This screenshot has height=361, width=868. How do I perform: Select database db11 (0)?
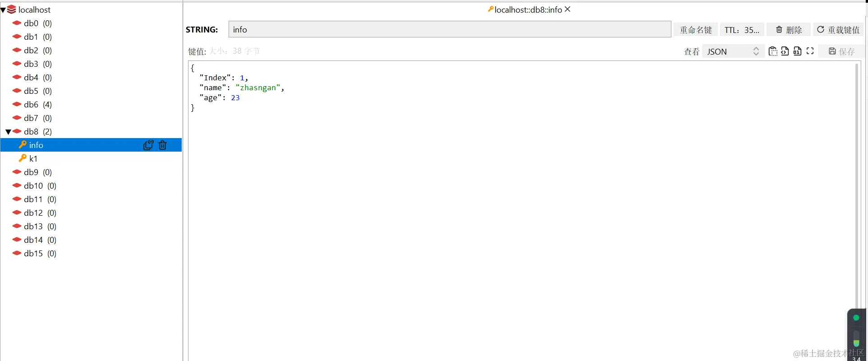coord(40,199)
